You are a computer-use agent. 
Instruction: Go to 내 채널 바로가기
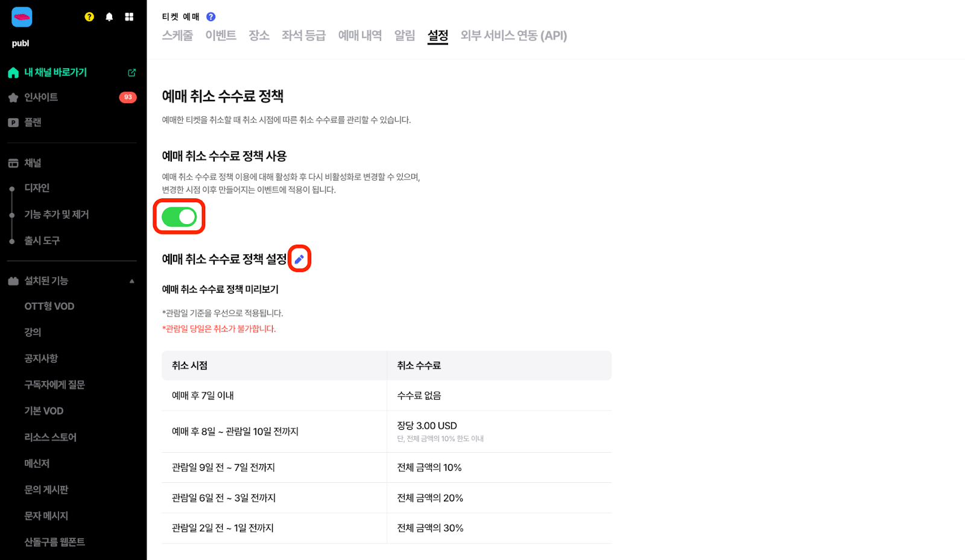[x=55, y=72]
